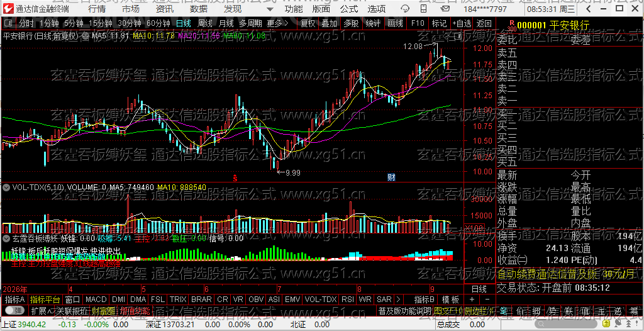Viewport: 644px width, 331px height.
Task: Open the 更多 period dropdown
Action: [x=277, y=23]
